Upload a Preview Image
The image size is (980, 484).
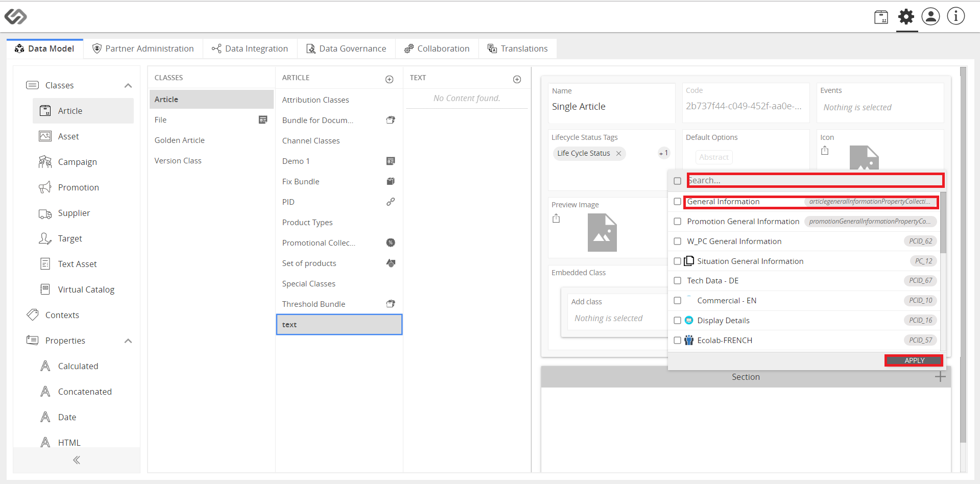pos(556,219)
